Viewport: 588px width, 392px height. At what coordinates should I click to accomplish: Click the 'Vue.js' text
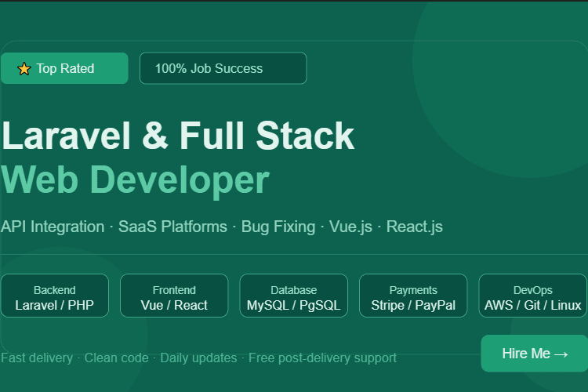[350, 227]
